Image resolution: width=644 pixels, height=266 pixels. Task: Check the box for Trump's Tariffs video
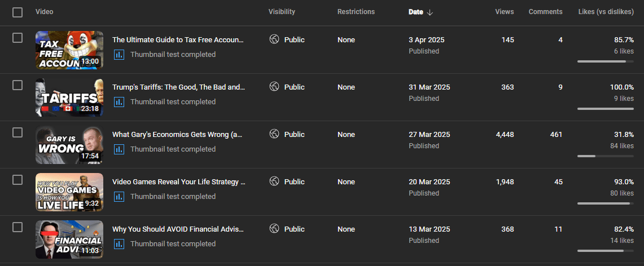tap(17, 85)
